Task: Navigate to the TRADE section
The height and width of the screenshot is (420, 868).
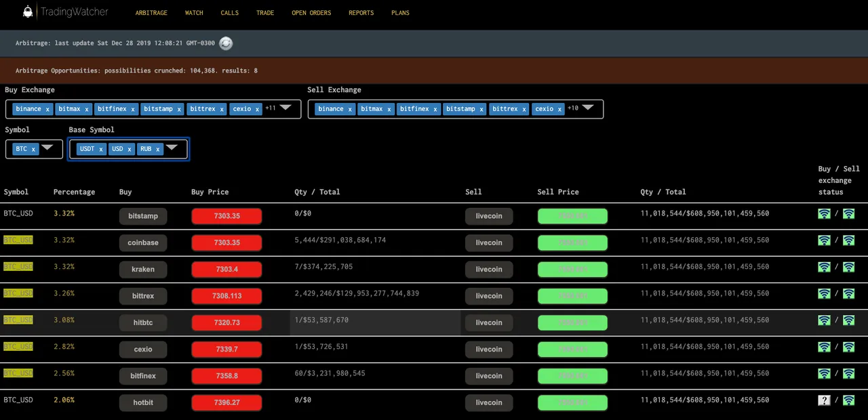Action: [x=265, y=13]
